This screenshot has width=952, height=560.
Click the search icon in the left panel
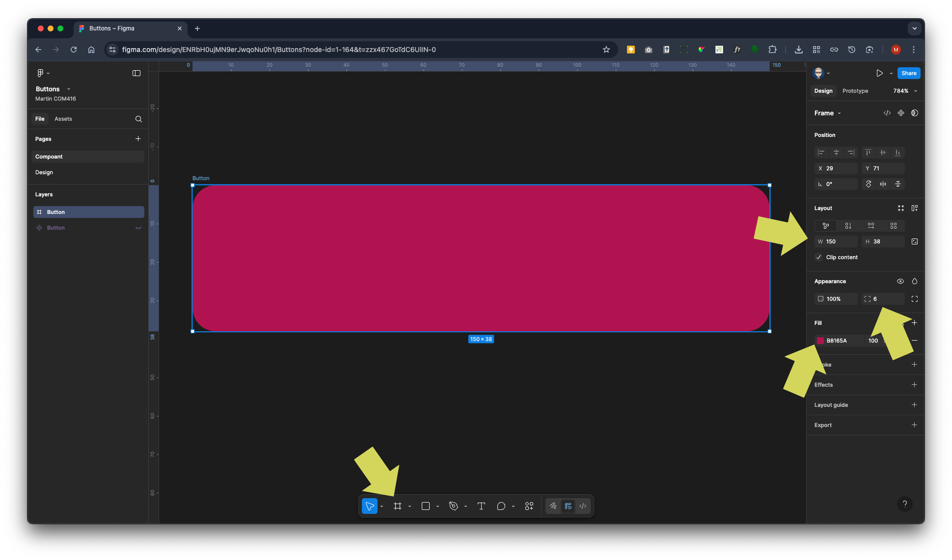pos(138,119)
